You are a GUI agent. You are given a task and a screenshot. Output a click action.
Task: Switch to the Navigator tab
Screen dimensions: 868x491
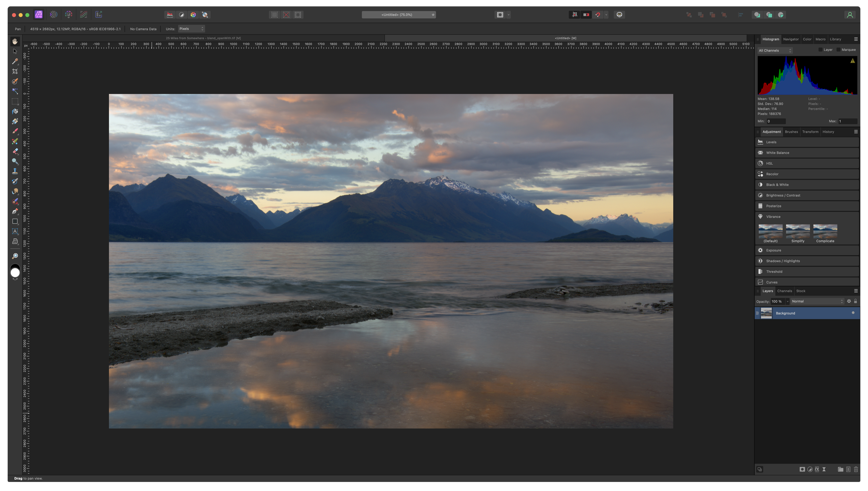pyautogui.click(x=791, y=39)
